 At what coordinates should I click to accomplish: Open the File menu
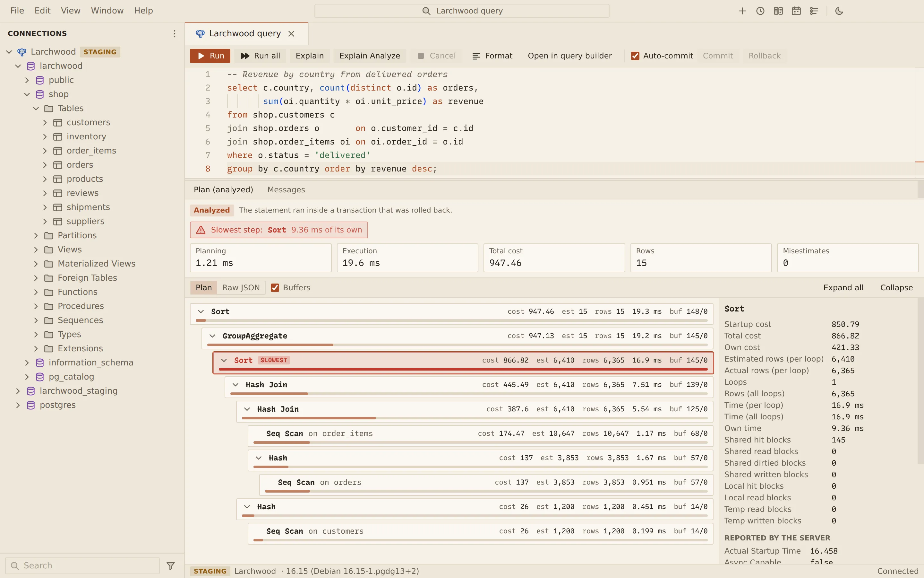click(17, 11)
